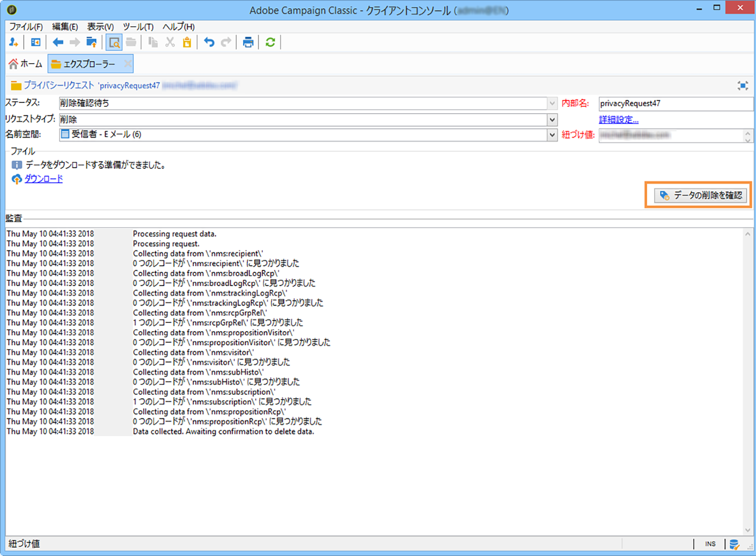Go back with the blue left arrow
The height and width of the screenshot is (556, 756).
(x=58, y=42)
